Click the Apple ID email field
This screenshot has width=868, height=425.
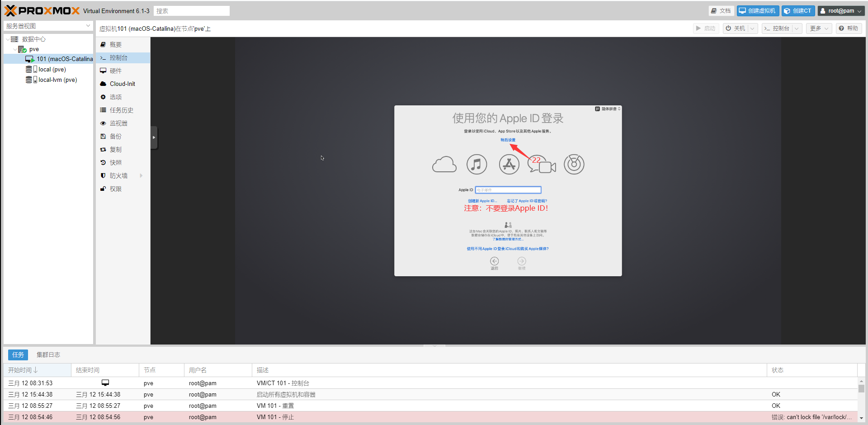(508, 190)
